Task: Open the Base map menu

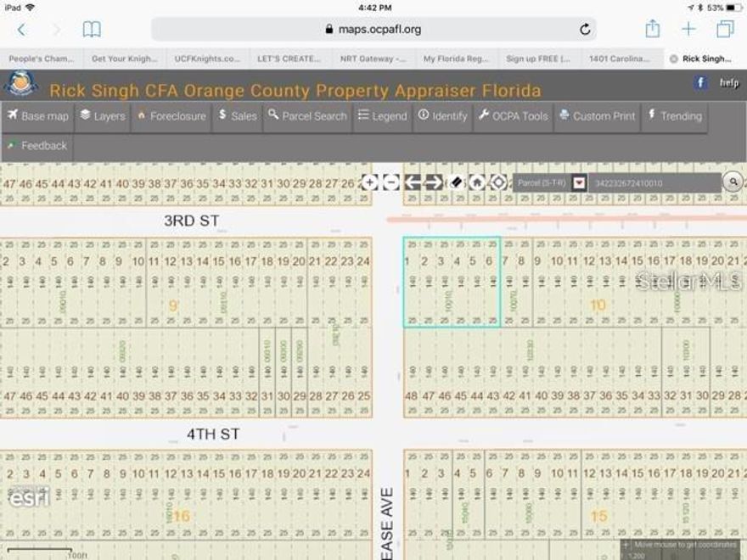Action: coord(37,116)
